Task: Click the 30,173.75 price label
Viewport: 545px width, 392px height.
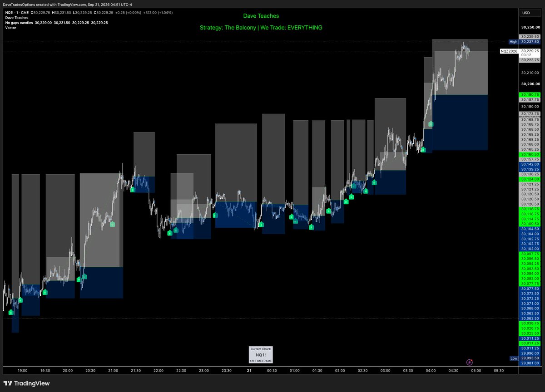Action: click(530, 114)
